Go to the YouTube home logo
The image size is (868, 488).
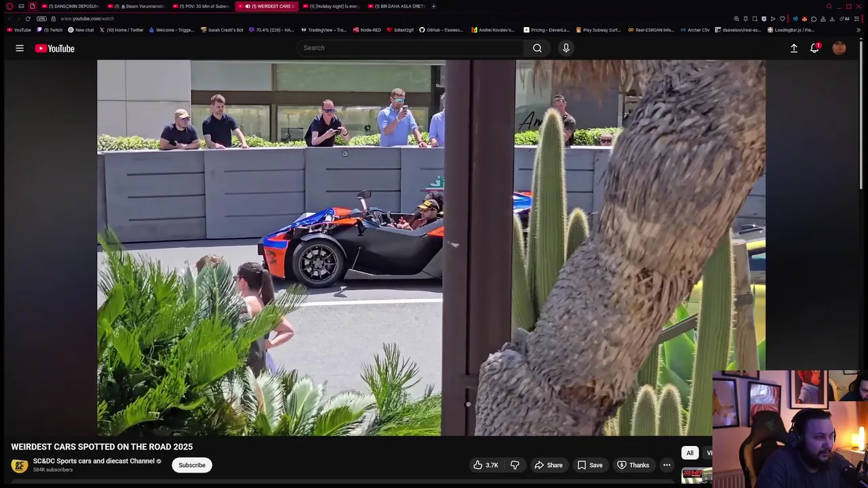55,48
